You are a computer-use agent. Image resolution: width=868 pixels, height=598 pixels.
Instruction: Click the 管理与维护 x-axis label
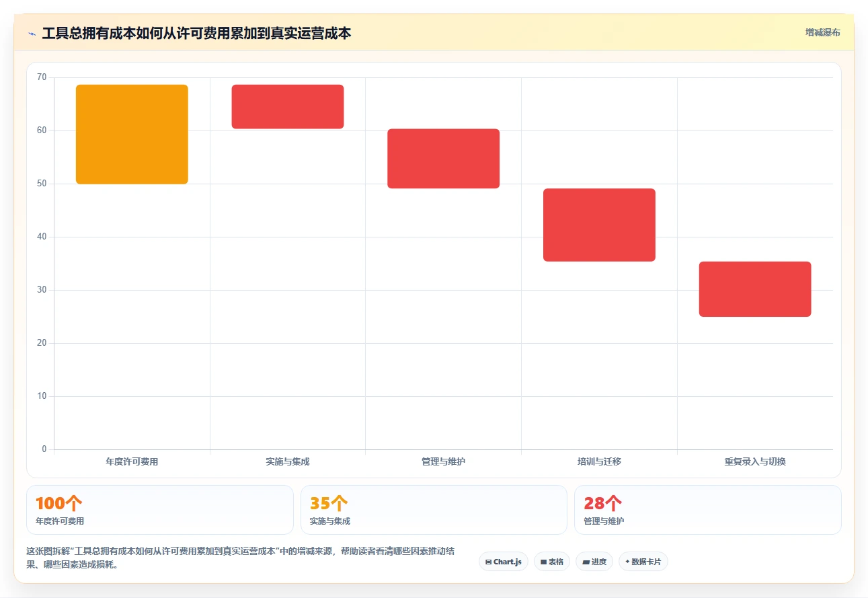pos(444,461)
